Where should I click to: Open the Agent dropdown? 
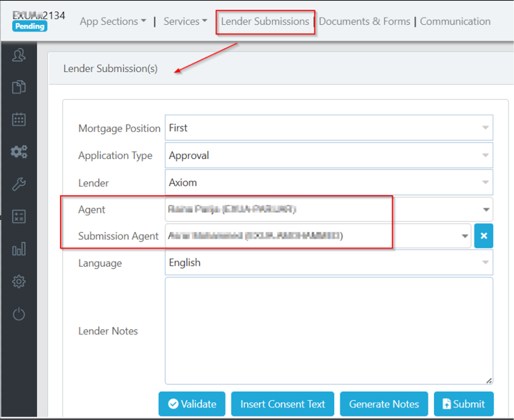coord(329,209)
